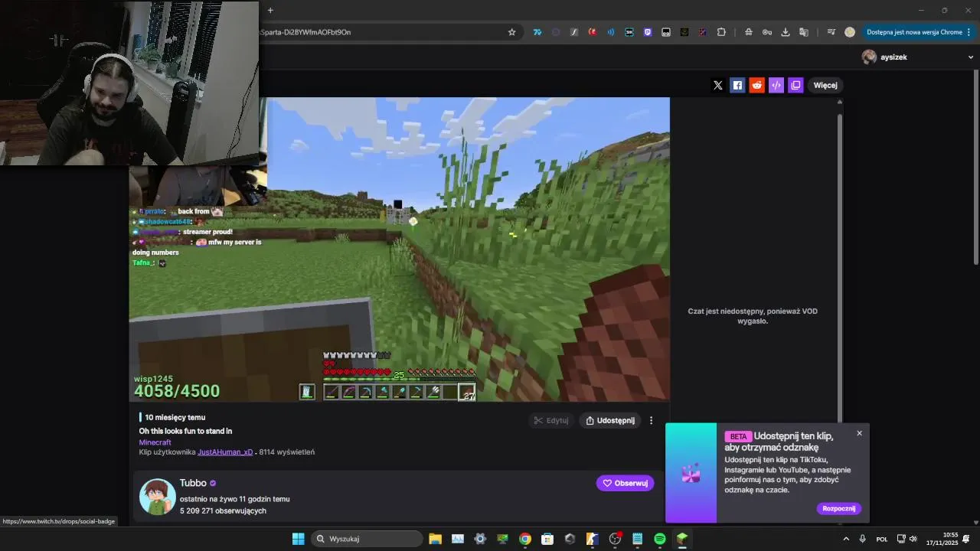The image size is (980, 551).
Task: Open Spotify from the taskbar
Action: pyautogui.click(x=660, y=539)
